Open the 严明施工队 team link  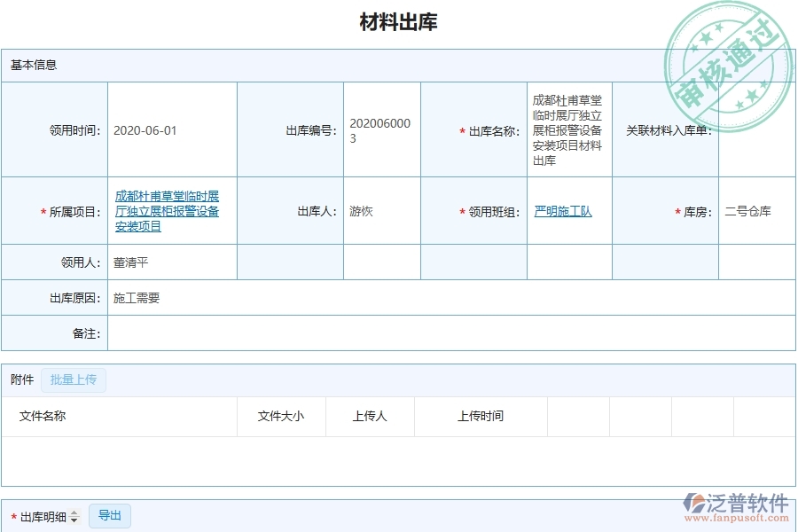(562, 211)
